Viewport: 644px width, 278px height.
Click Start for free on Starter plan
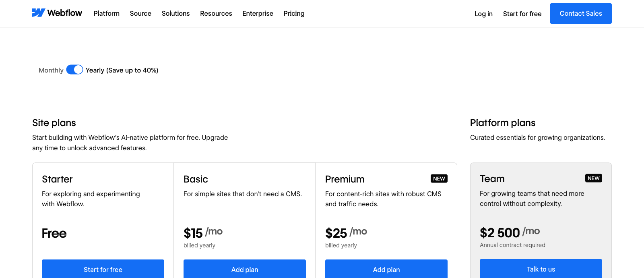(x=103, y=269)
